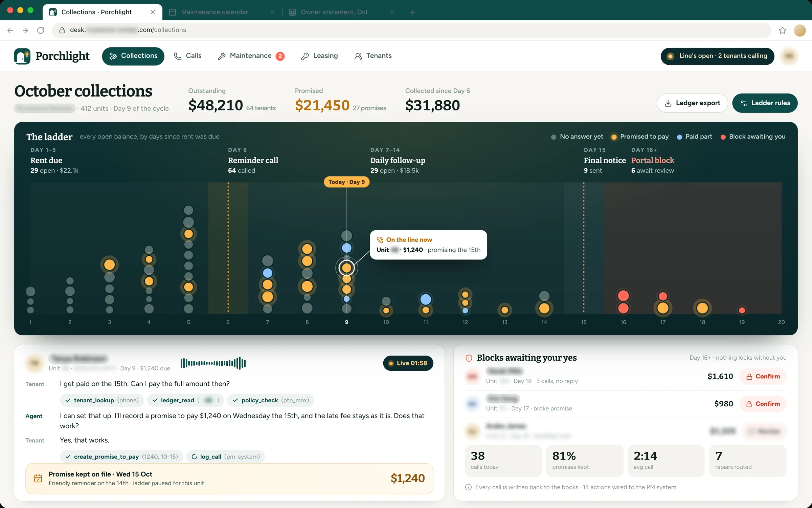Click the site lock icon in address bar

point(62,30)
